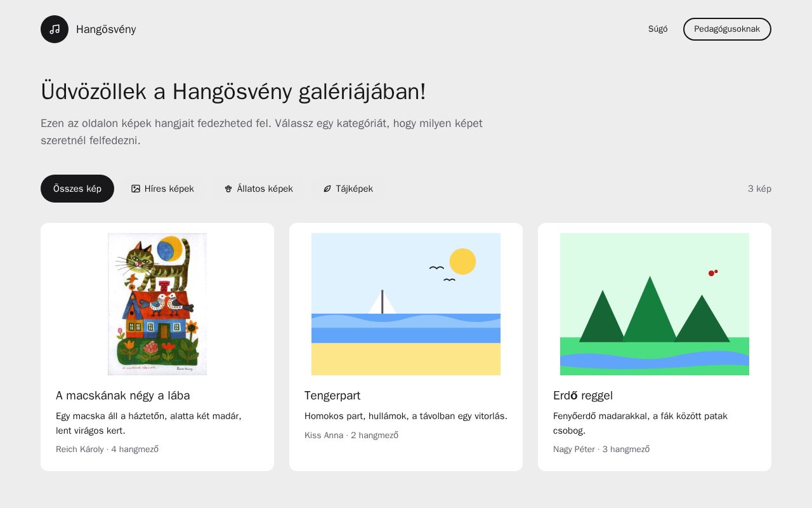This screenshot has width=812, height=508.
Task: Select the Összes kép filter
Action: (77, 189)
